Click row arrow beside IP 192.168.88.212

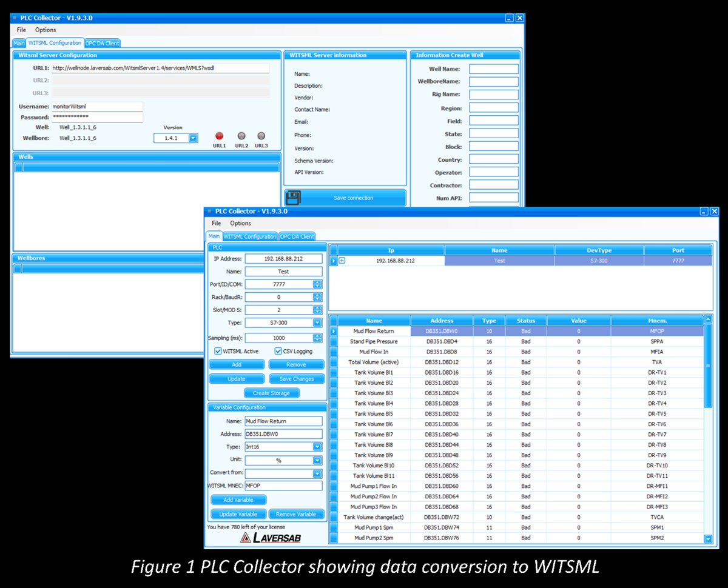coord(333,261)
